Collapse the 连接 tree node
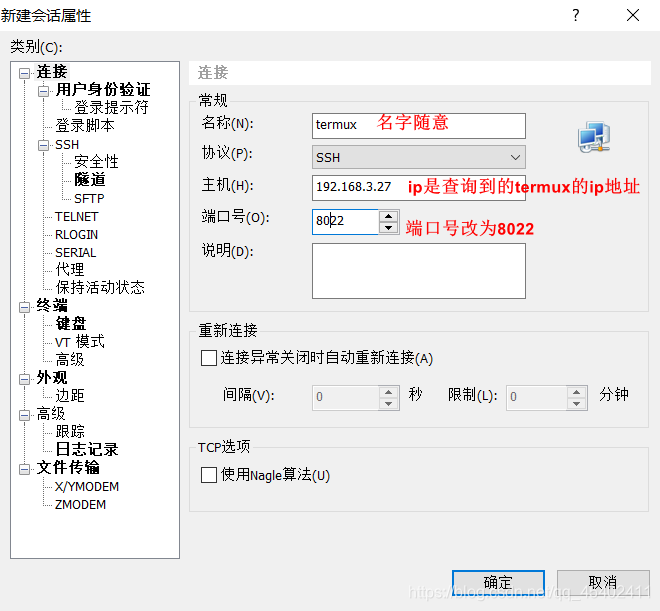Viewport: 660px width, 611px height. pyautogui.click(x=24, y=74)
